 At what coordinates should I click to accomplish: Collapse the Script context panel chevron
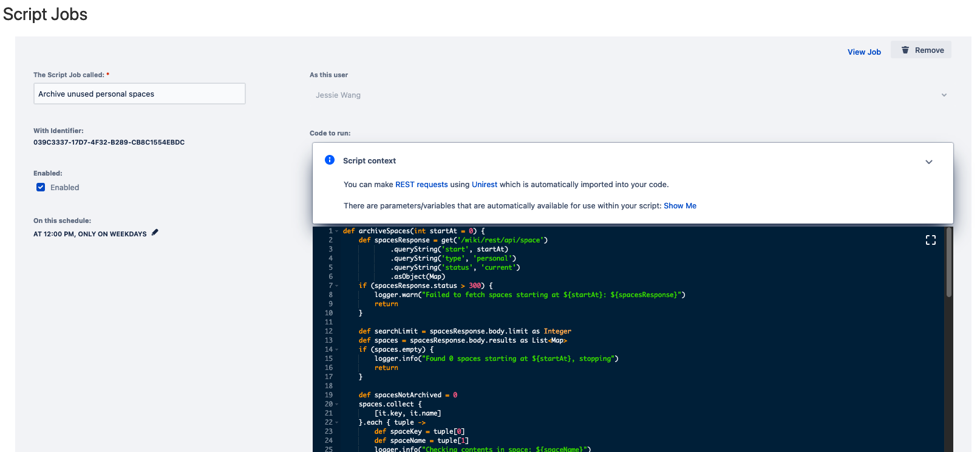point(928,162)
